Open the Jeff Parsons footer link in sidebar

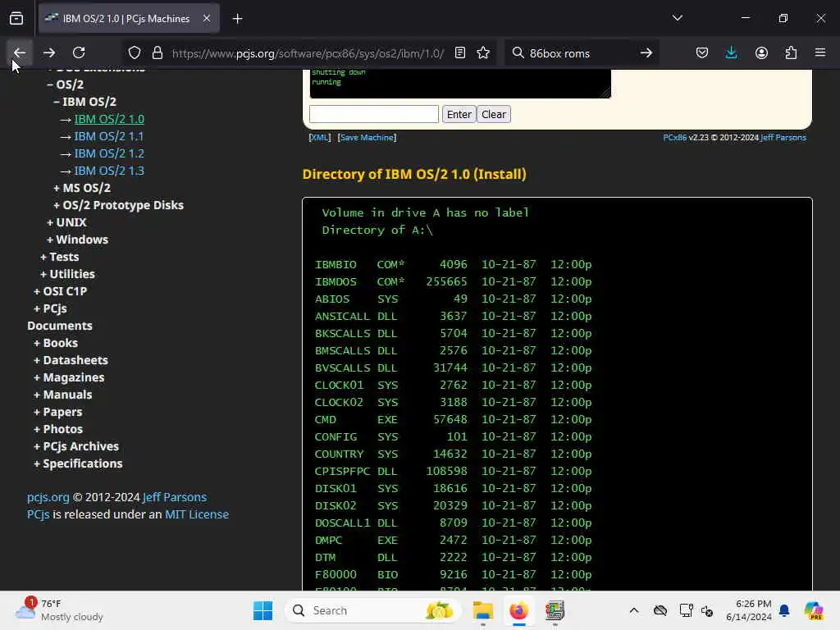point(175,497)
